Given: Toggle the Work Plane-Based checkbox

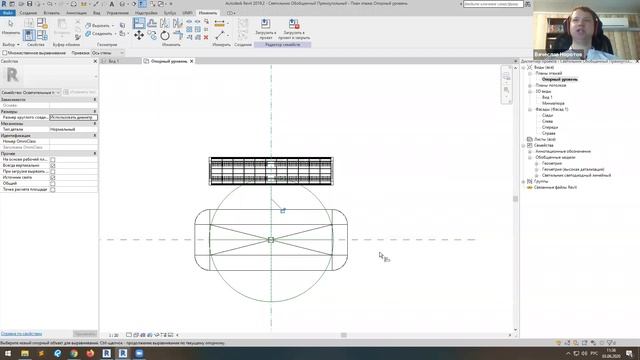Looking at the screenshot, I should point(53,160).
